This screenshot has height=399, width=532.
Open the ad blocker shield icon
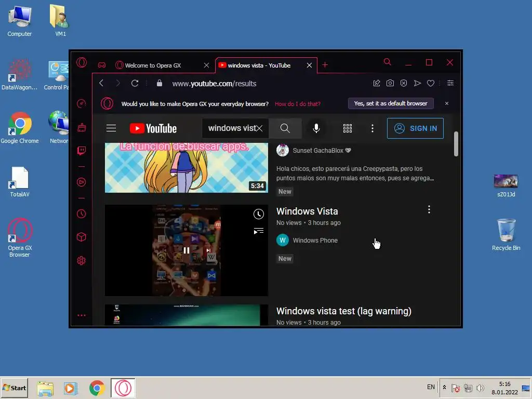coord(403,83)
